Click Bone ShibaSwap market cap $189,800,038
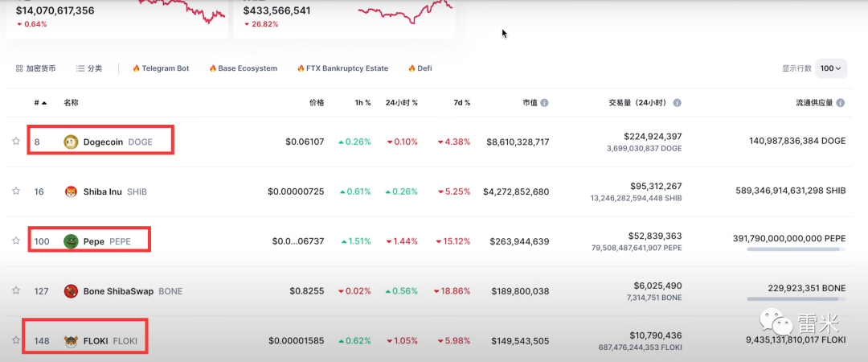868x362 pixels. point(520,291)
